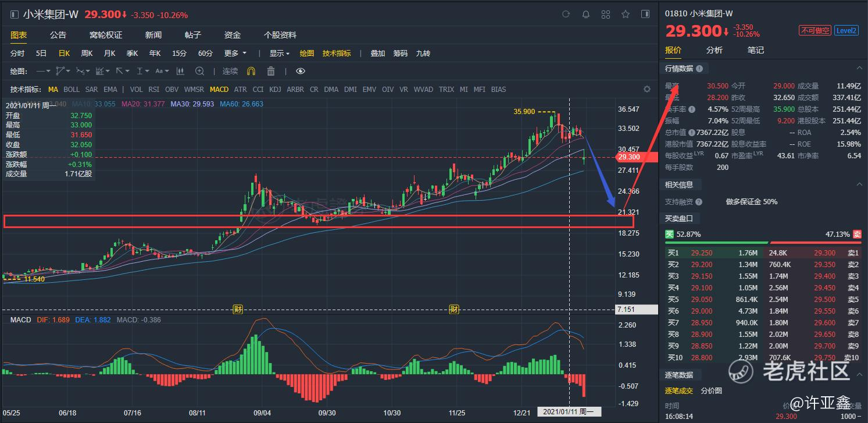Click info icon next to 换手率
The width and height of the screenshot is (868, 423).
691,109
